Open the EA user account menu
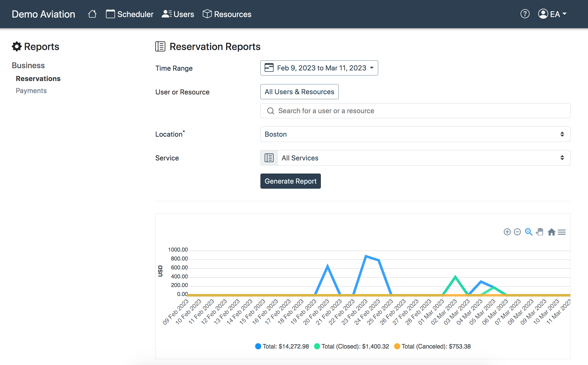This screenshot has height=365, width=588. 552,14
